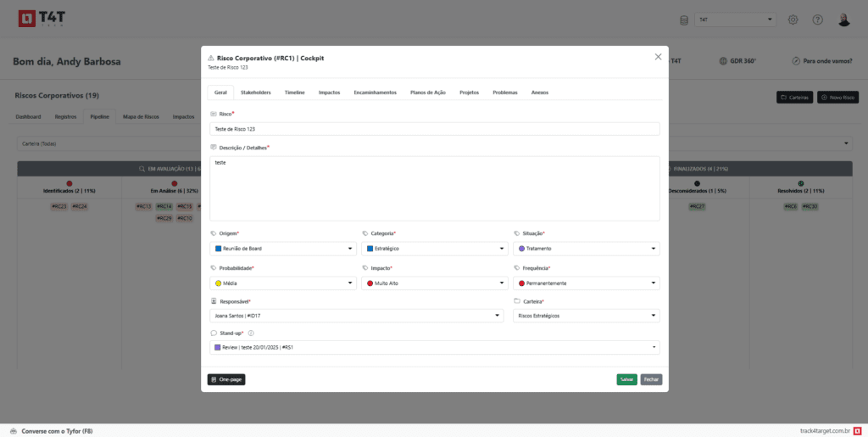Click the help question mark icon
This screenshot has height=437, width=868.
pos(818,20)
